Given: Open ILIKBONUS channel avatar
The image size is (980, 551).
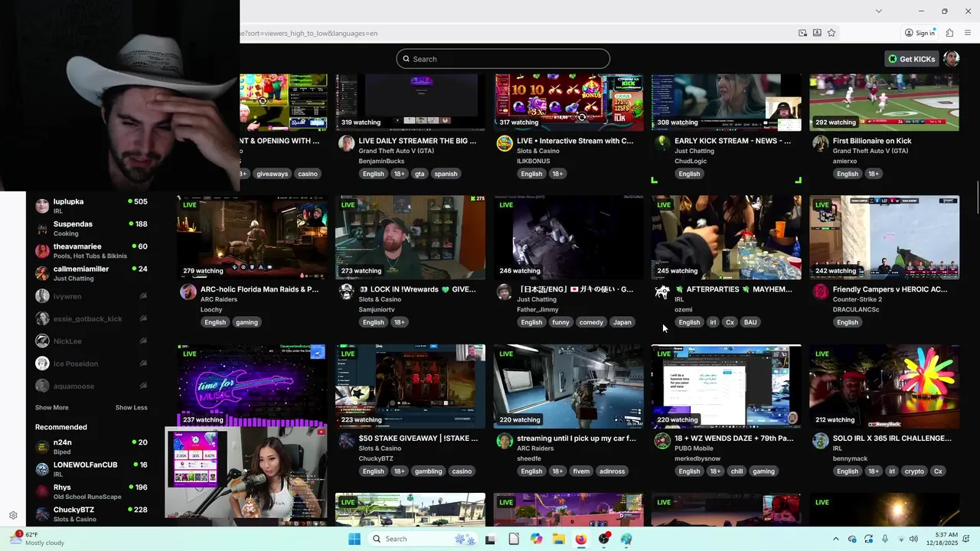Looking at the screenshot, I should [x=505, y=143].
